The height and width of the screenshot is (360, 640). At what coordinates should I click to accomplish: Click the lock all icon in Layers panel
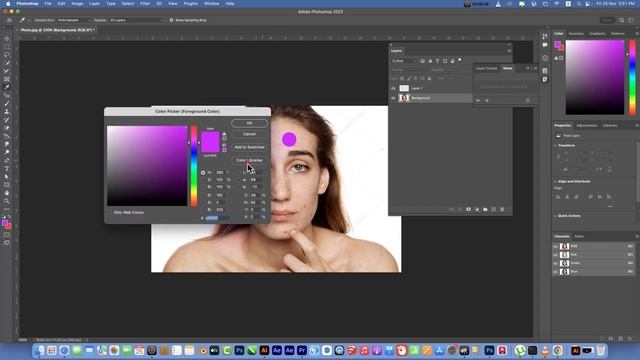point(429,78)
